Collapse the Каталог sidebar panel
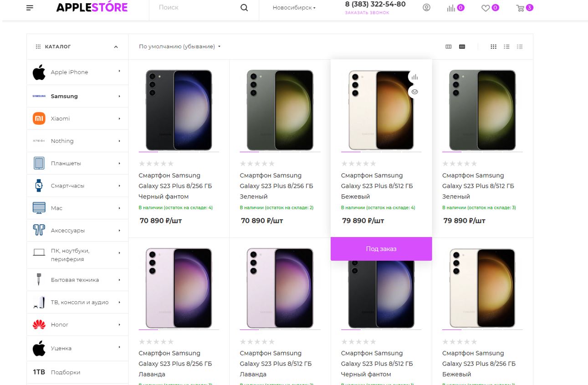This screenshot has width=588, height=385. click(x=116, y=46)
